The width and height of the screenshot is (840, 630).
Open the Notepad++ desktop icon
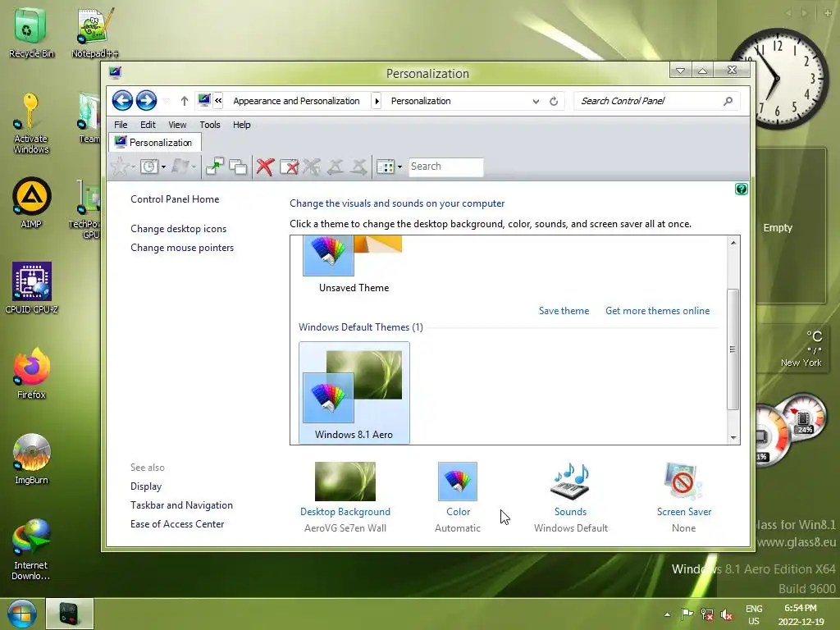[95, 32]
